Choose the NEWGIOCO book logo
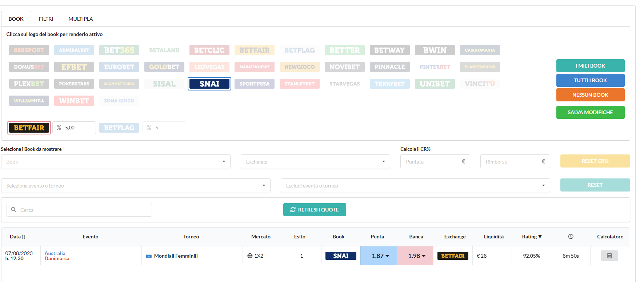Image resolution: width=644 pixels, height=282 pixels. pyautogui.click(x=300, y=67)
